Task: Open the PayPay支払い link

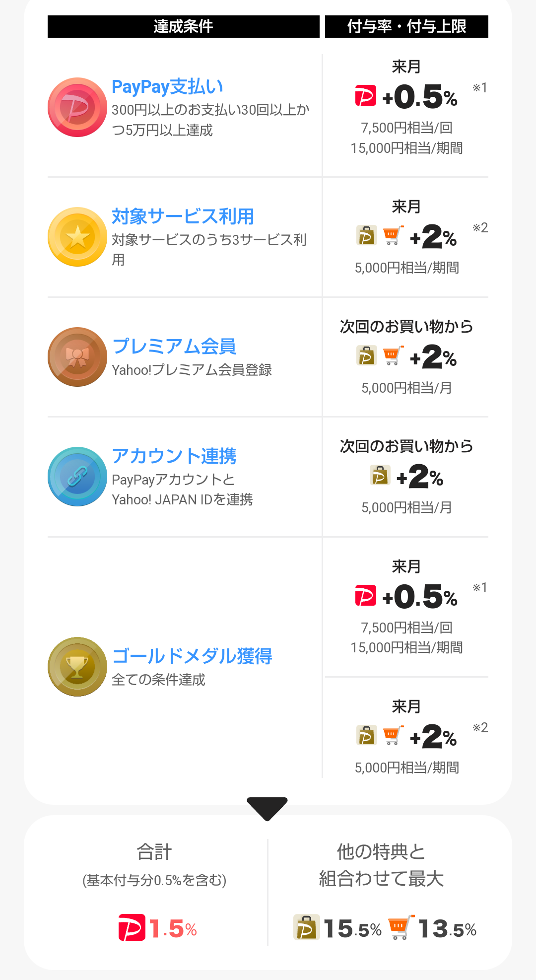Action: (167, 87)
